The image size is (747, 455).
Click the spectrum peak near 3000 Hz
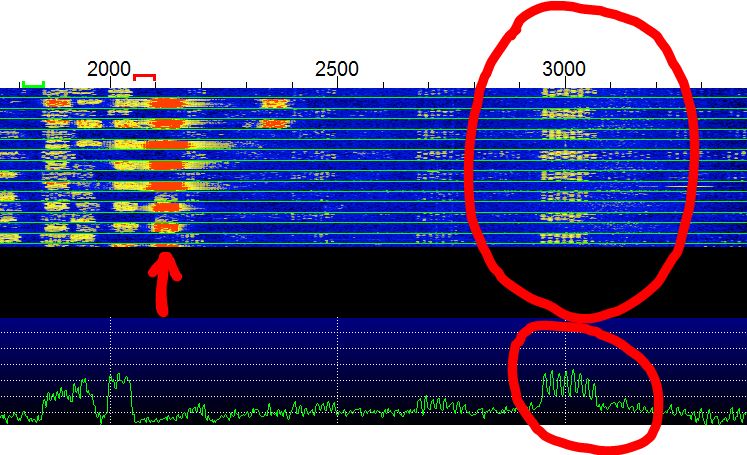point(568,384)
